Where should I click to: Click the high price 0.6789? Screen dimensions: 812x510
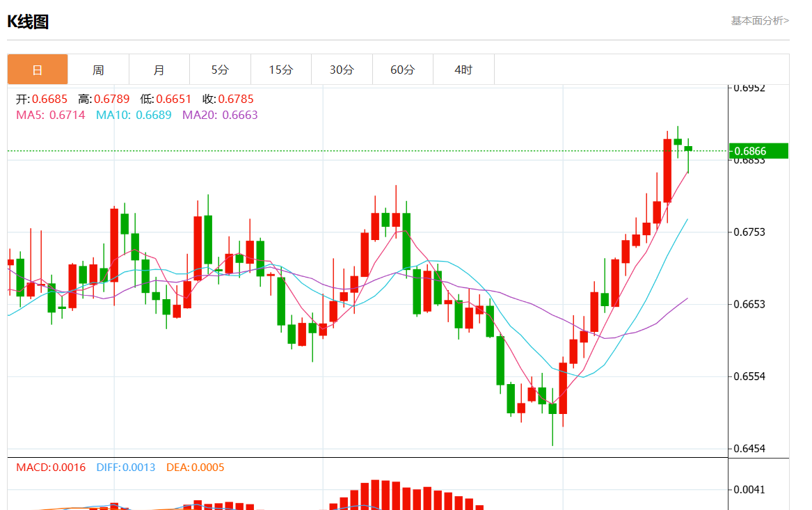coord(112,99)
